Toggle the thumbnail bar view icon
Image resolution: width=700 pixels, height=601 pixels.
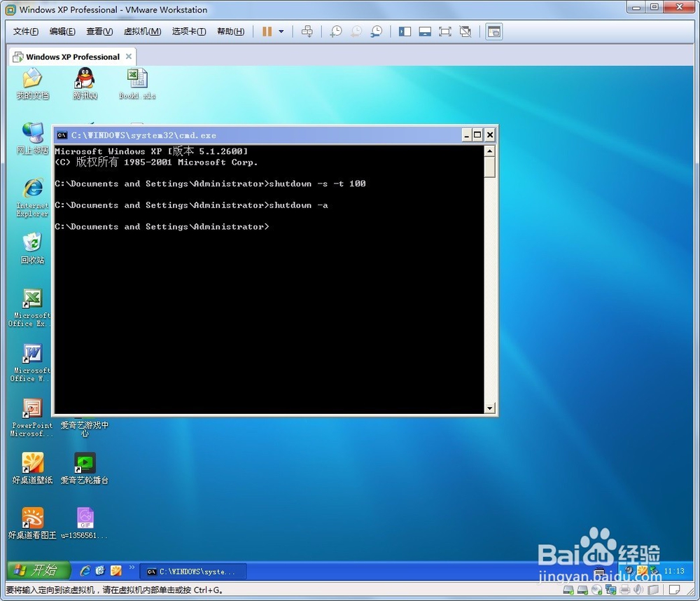(425, 32)
